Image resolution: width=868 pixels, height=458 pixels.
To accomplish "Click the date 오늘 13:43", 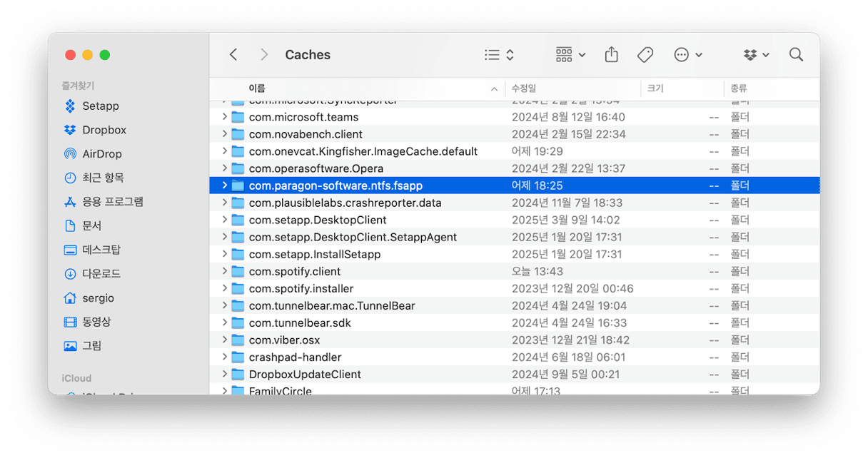I will click(538, 271).
